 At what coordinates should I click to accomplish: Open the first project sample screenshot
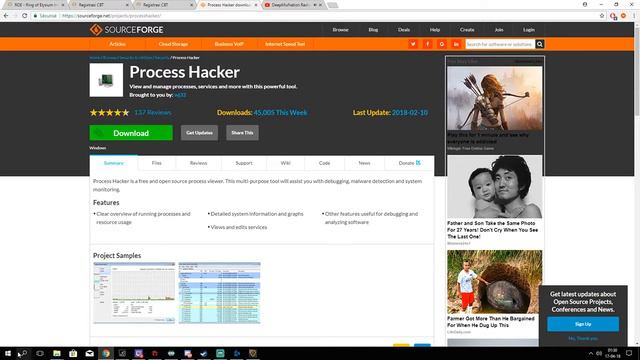[134, 293]
